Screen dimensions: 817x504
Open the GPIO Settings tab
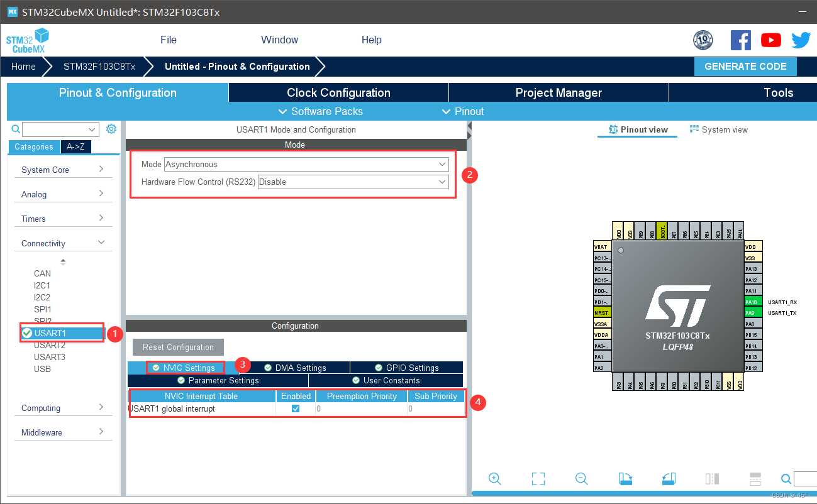point(406,368)
